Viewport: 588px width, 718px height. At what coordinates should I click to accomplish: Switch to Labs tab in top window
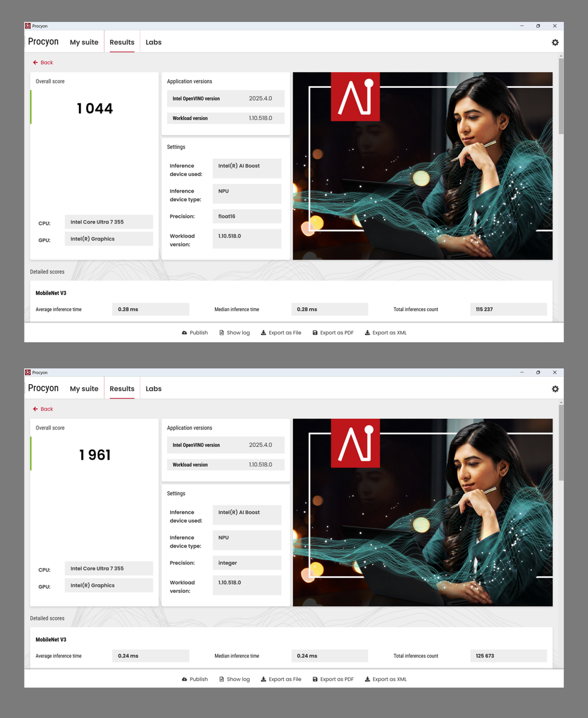point(154,42)
